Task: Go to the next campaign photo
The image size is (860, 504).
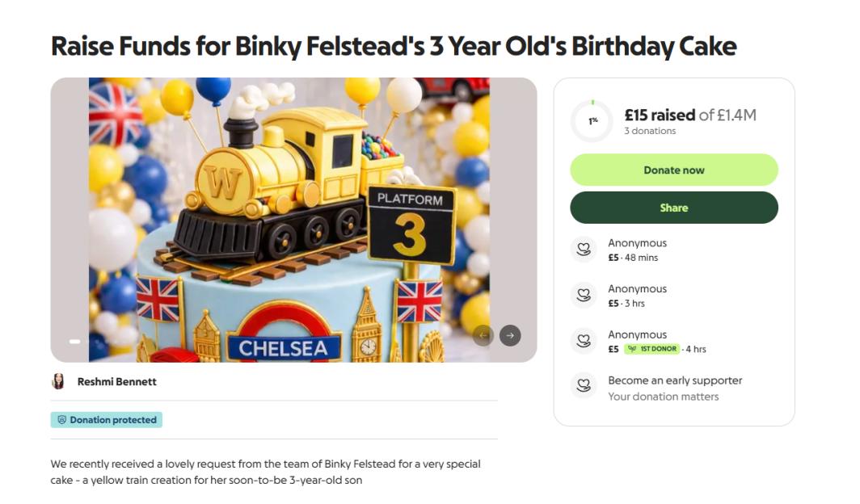Action: coord(510,335)
